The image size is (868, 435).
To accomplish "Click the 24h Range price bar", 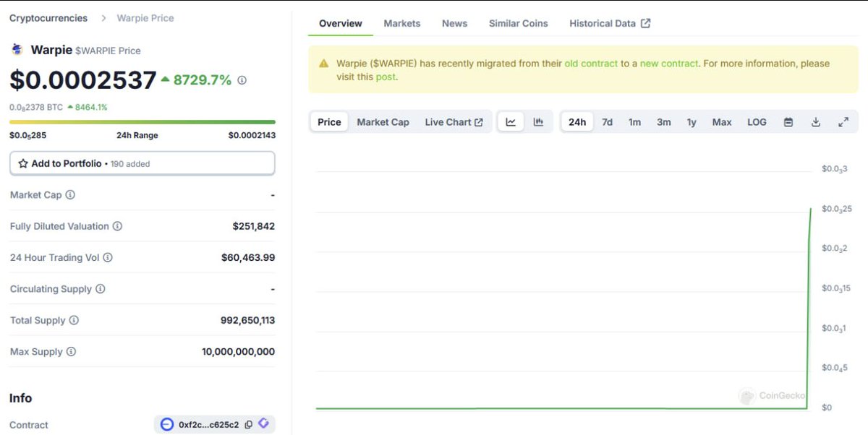I will point(142,121).
